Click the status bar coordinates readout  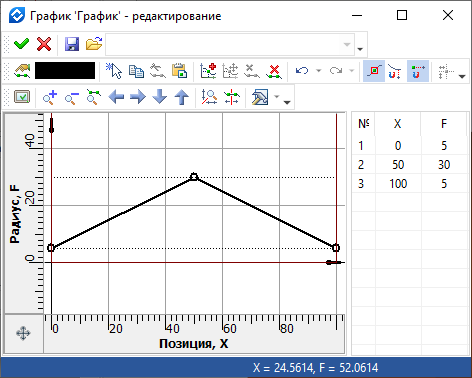pos(315,368)
